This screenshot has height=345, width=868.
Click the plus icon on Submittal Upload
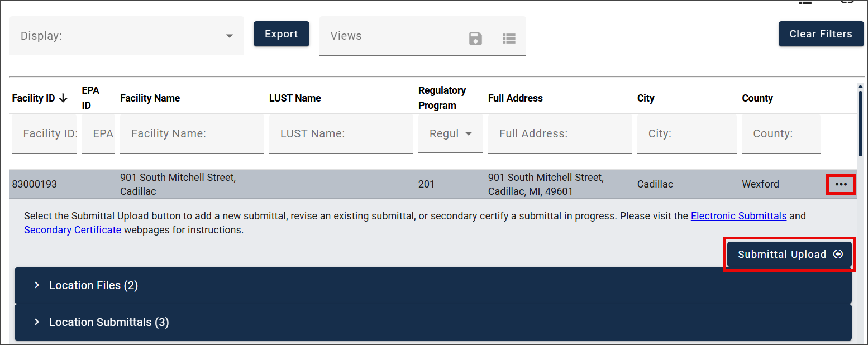pos(838,254)
